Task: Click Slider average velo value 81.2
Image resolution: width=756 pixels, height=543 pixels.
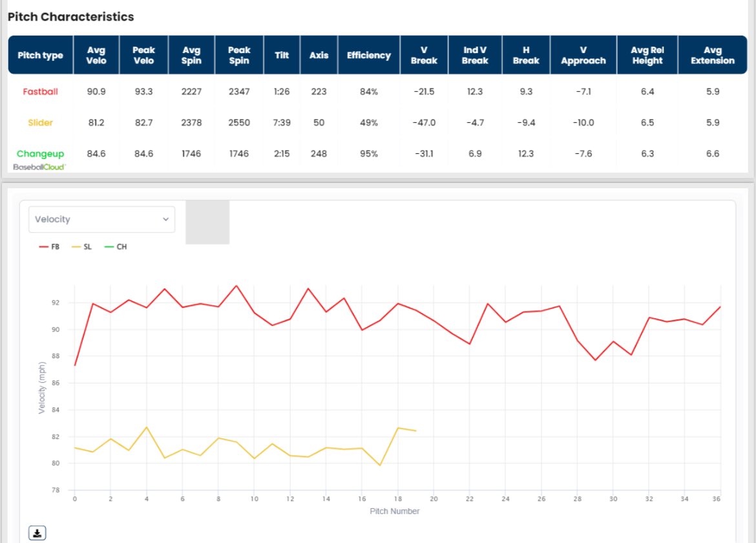Action: click(x=96, y=122)
